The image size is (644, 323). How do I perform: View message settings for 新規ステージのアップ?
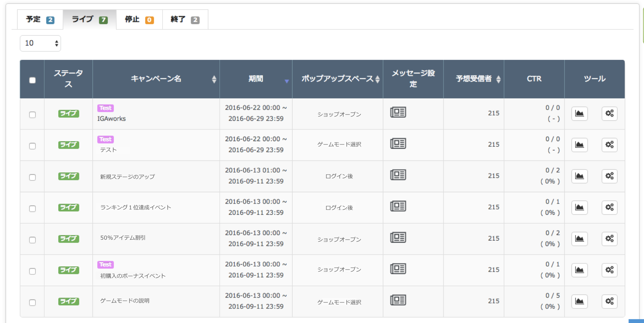398,175
